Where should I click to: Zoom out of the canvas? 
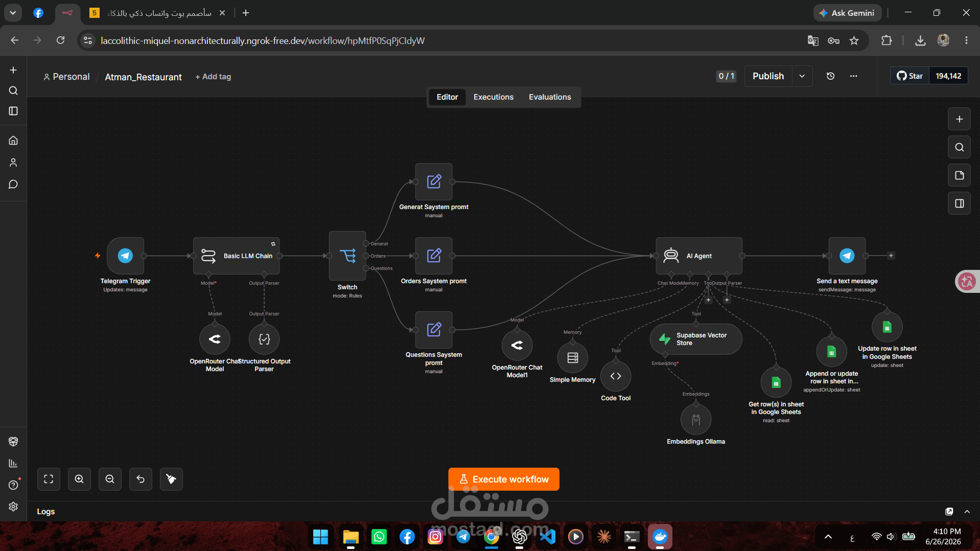[110, 479]
